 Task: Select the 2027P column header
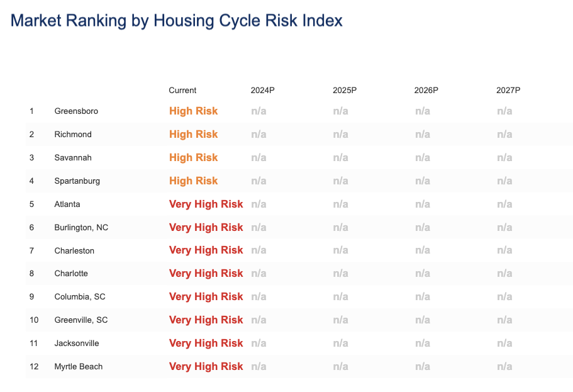pos(508,90)
